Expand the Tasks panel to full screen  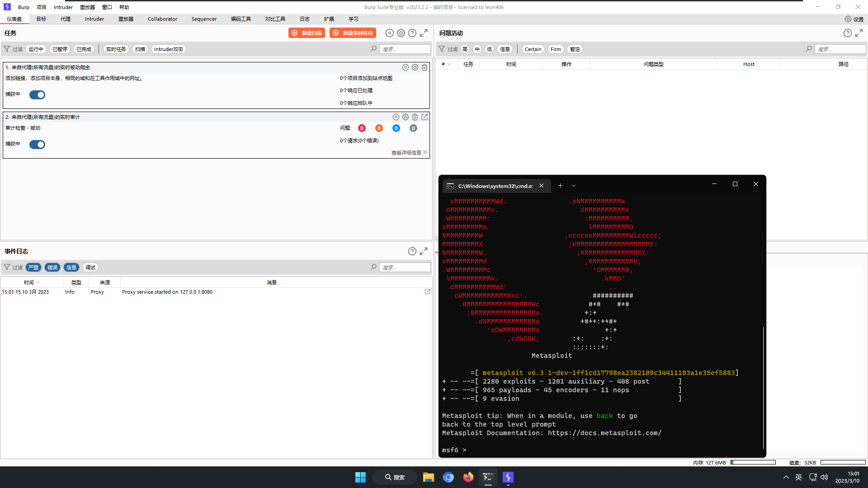(x=424, y=33)
